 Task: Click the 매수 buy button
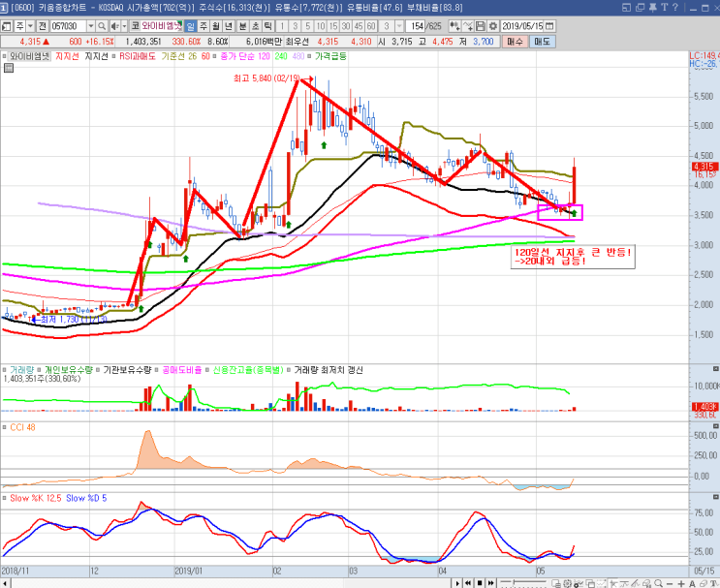pyautogui.click(x=515, y=42)
